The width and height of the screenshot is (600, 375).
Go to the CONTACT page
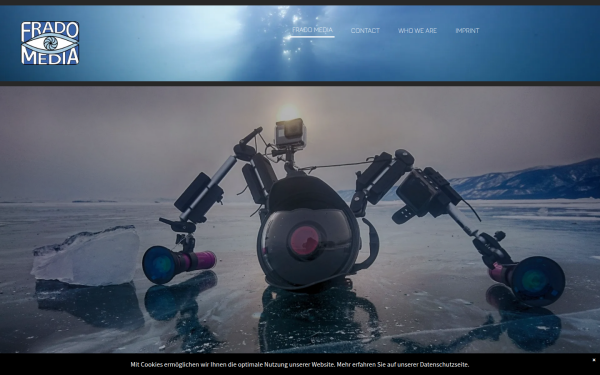(x=365, y=31)
